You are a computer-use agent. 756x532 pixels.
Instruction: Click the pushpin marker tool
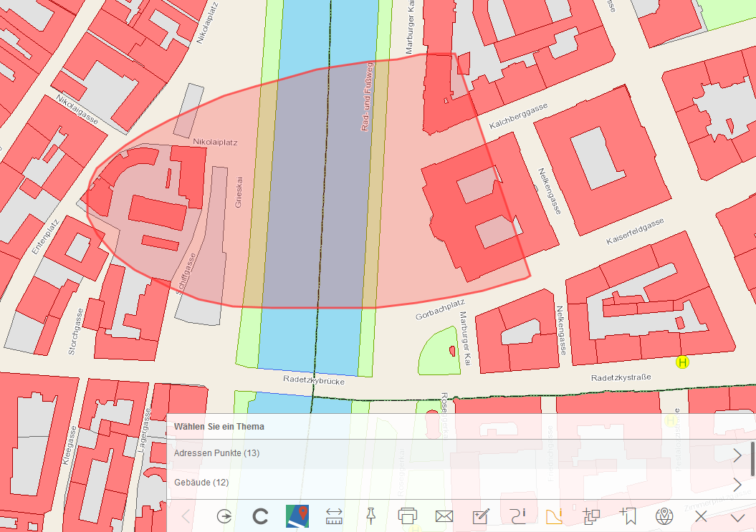(x=370, y=516)
